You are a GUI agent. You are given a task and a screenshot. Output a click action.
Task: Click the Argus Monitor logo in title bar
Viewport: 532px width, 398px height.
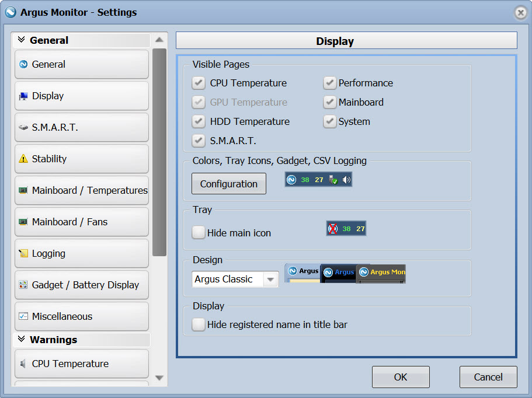pyautogui.click(x=11, y=12)
